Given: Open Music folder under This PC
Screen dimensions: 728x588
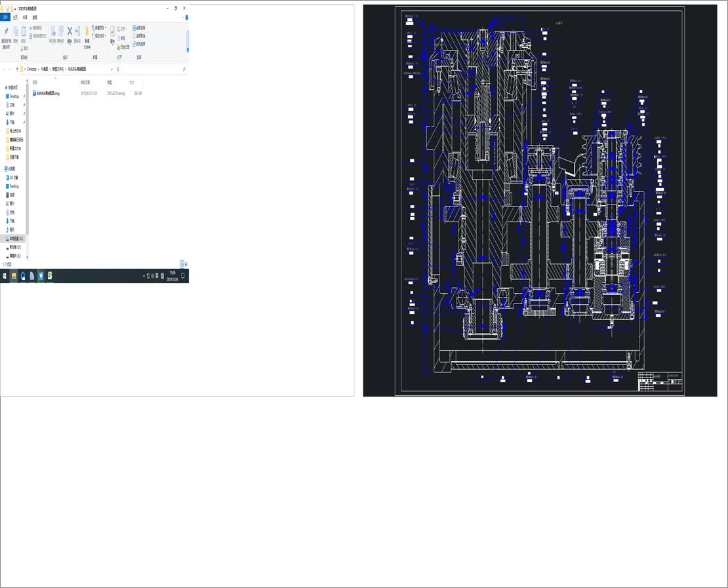Looking at the screenshot, I should tap(12, 229).
